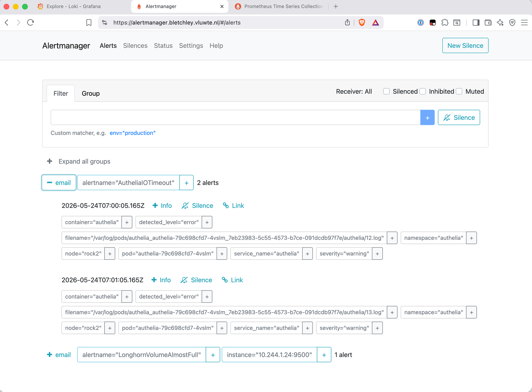This screenshot has height=392, width=532.
Task: Open the reader/search page icon in toolbar
Action: (457, 23)
